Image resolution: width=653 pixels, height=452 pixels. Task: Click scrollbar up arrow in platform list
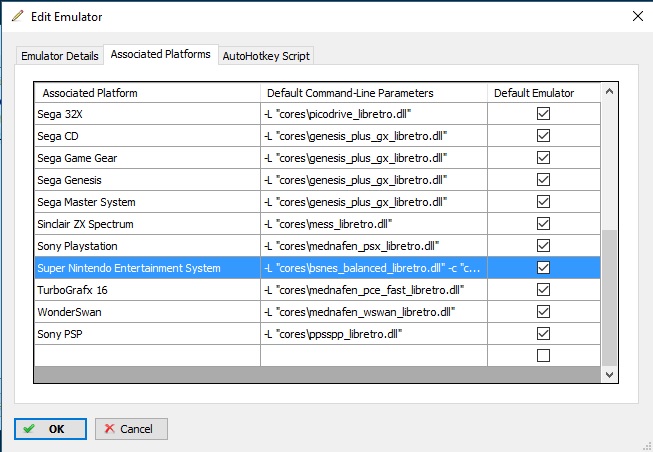609,91
